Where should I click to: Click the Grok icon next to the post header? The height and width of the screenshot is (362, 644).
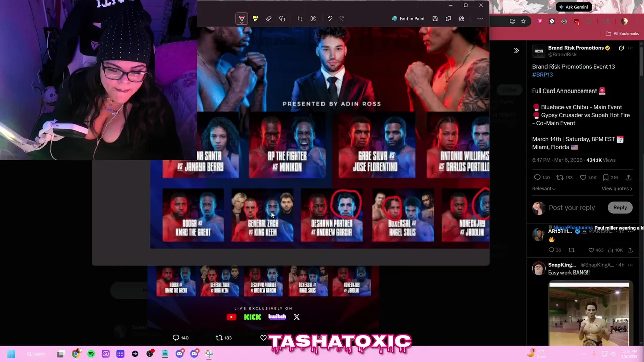point(621,48)
